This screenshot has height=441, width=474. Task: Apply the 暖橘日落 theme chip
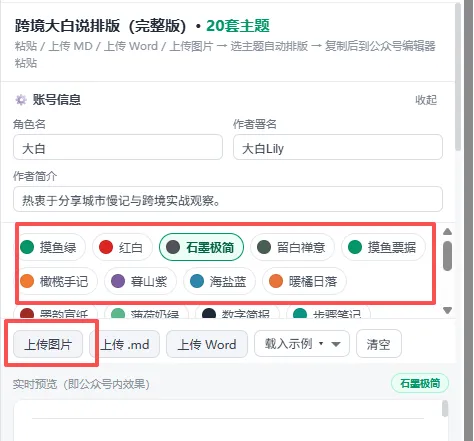(304, 281)
